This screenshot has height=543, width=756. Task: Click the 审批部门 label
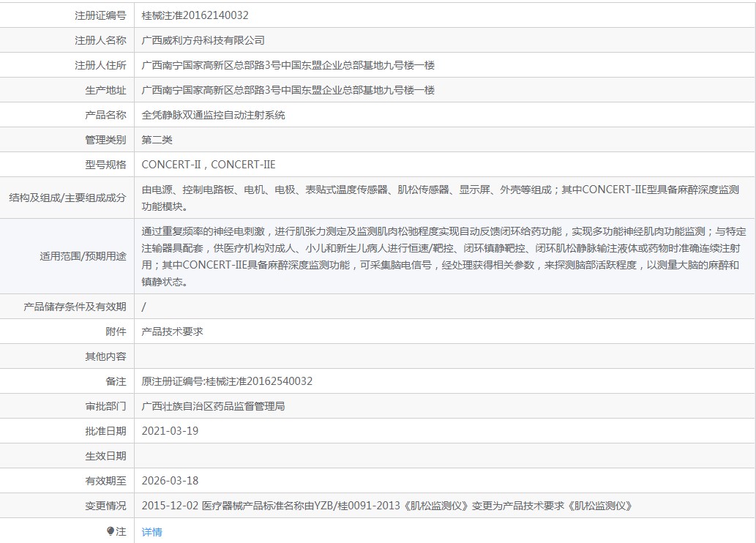click(105, 407)
